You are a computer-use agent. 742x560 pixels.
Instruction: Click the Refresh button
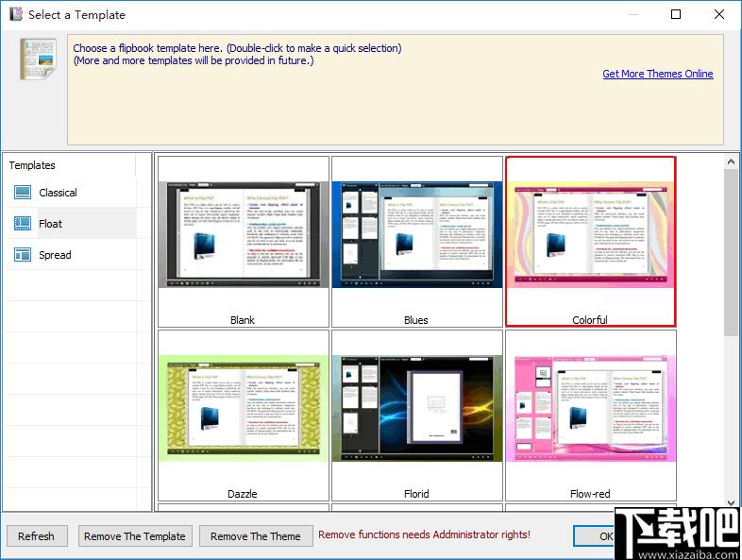(37, 536)
